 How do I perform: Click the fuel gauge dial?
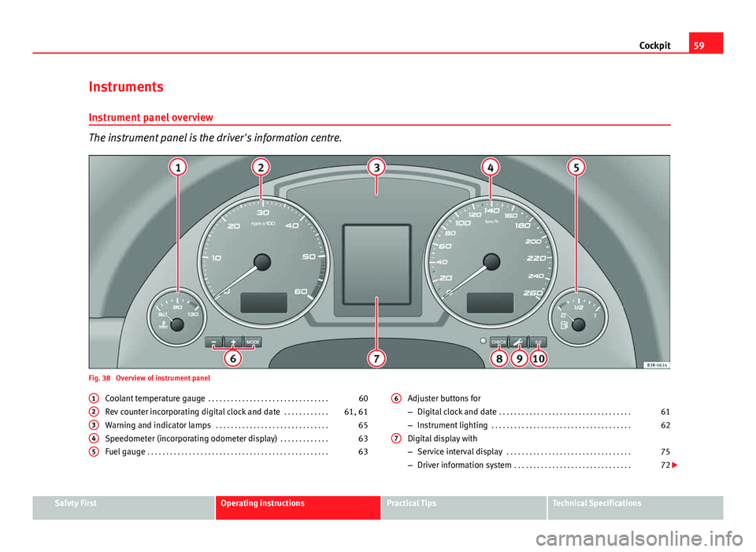578,317
